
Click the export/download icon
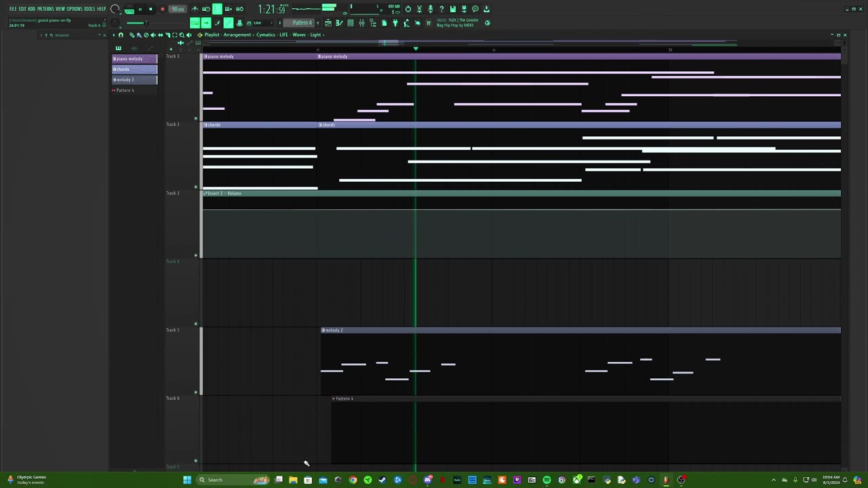(486, 9)
